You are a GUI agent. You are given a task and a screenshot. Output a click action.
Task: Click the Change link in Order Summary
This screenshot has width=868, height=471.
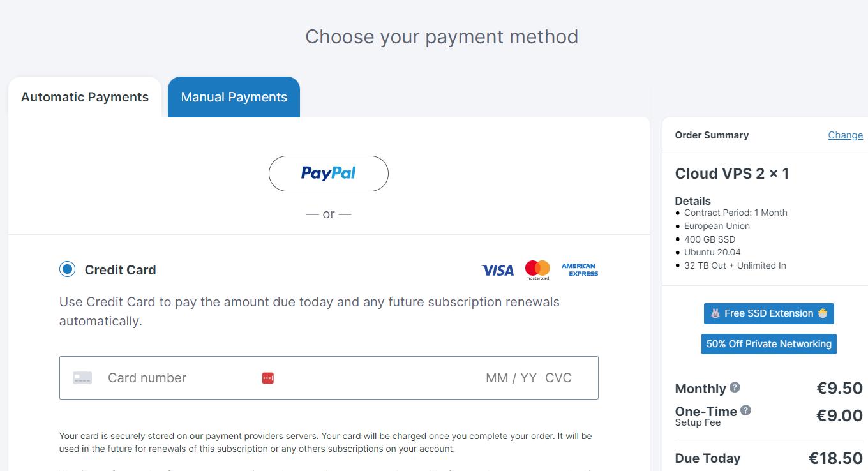coord(845,135)
